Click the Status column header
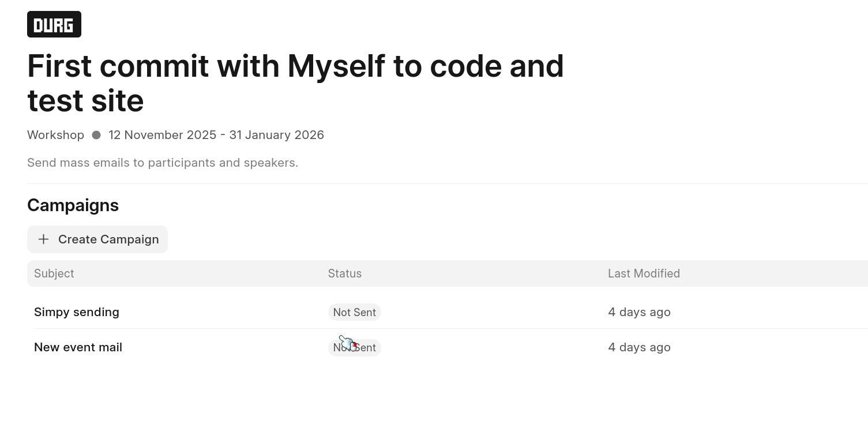Image resolution: width=868 pixels, height=424 pixels. pyautogui.click(x=345, y=273)
